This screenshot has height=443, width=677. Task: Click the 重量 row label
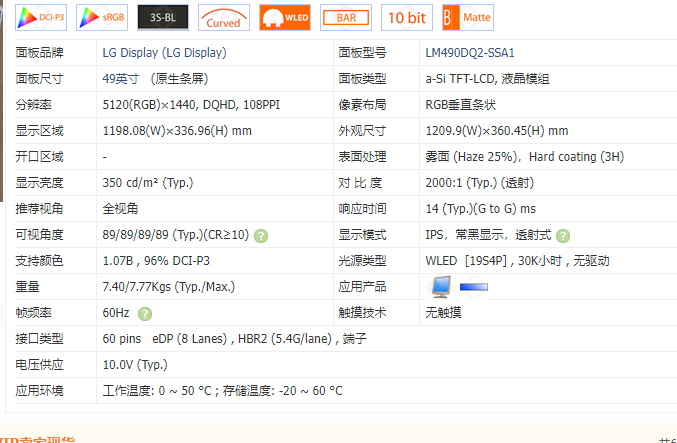[x=27, y=286]
